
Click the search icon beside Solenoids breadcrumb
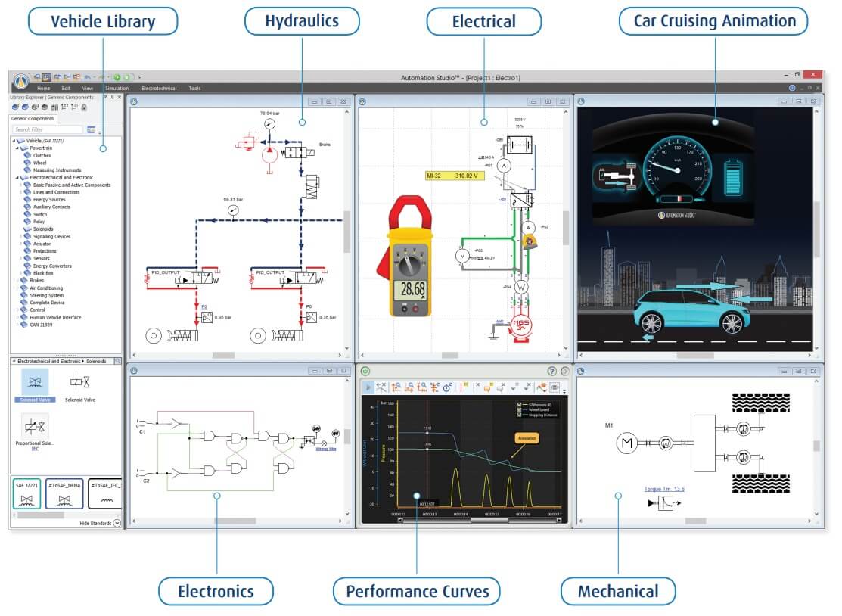[117, 362]
